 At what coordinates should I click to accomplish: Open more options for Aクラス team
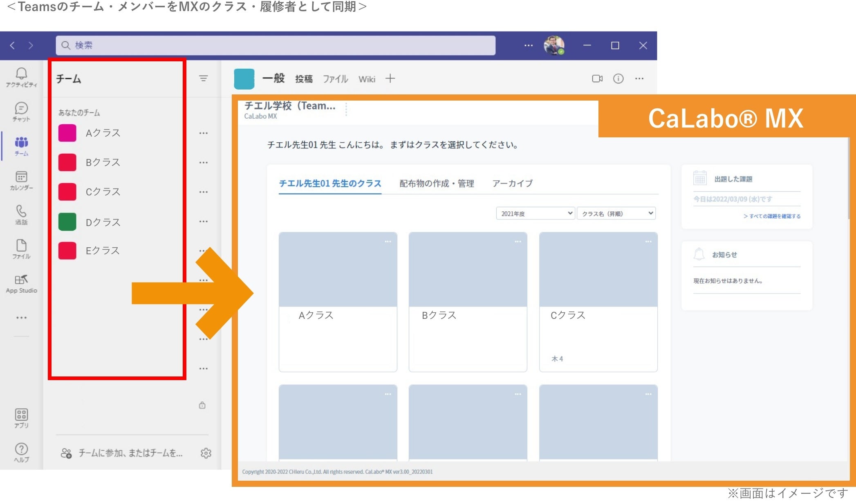pyautogui.click(x=203, y=133)
